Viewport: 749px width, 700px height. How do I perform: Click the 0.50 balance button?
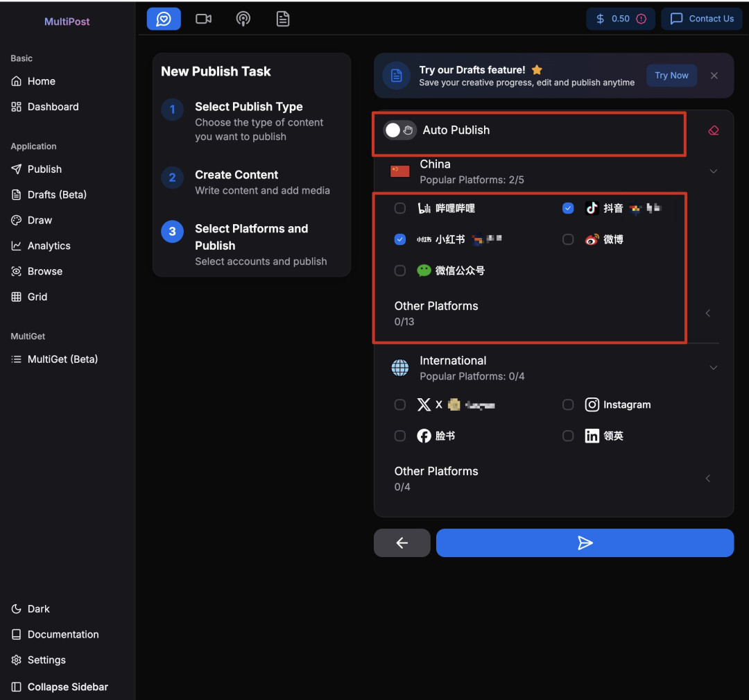(620, 19)
